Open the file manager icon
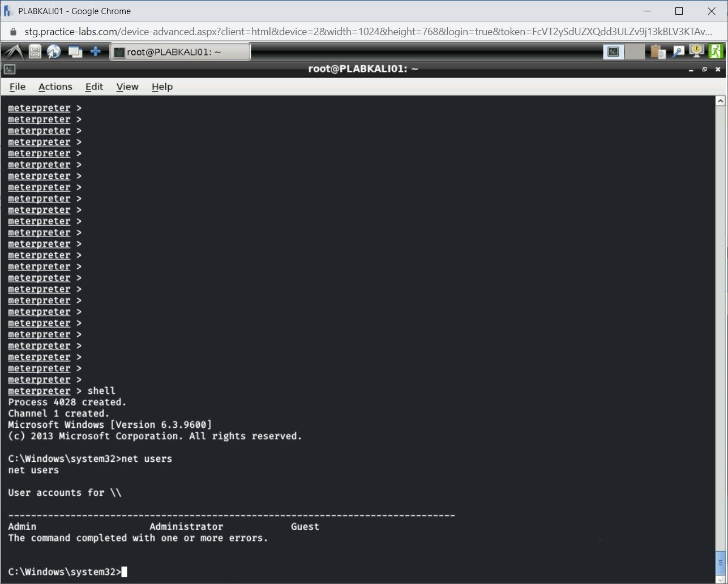Screen dimensions: 728x584 (x=34, y=51)
